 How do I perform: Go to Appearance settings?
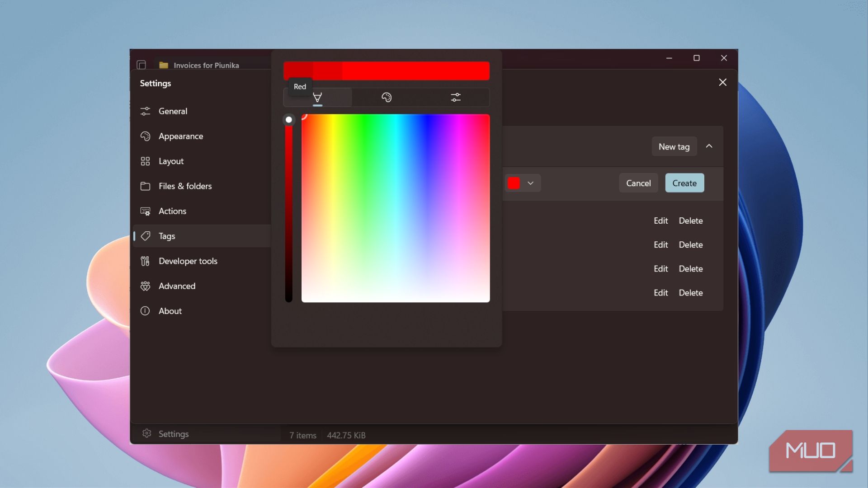click(202, 136)
